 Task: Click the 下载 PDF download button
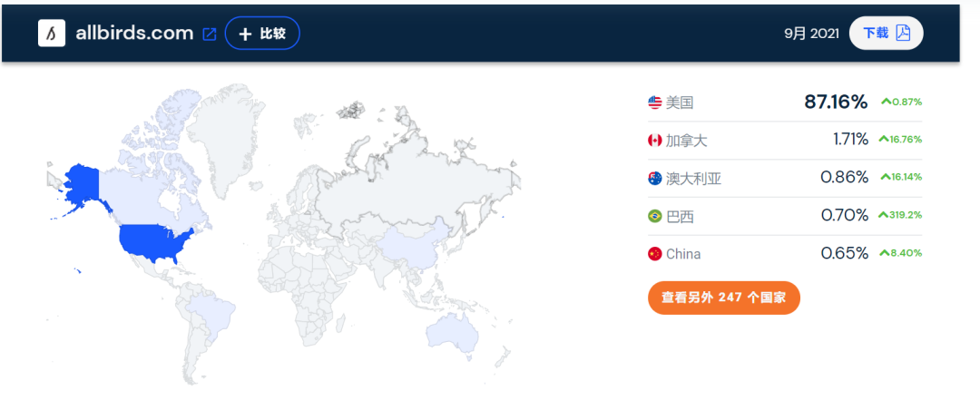click(886, 34)
